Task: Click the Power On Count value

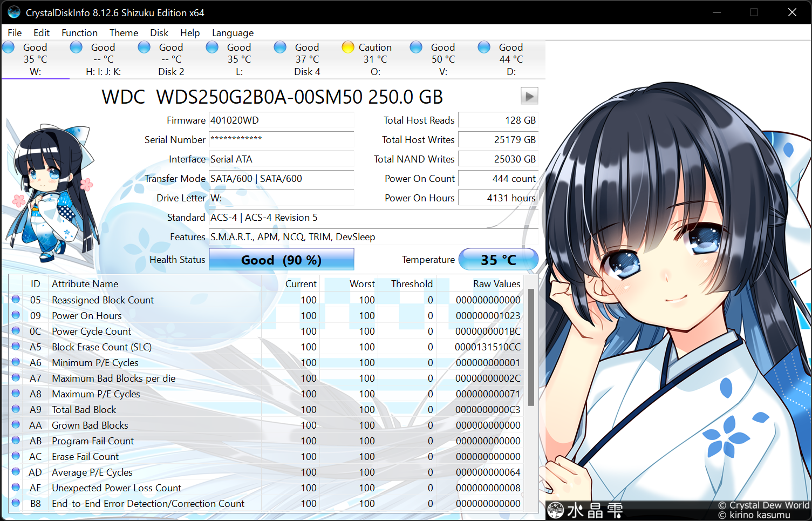Action: coord(498,179)
